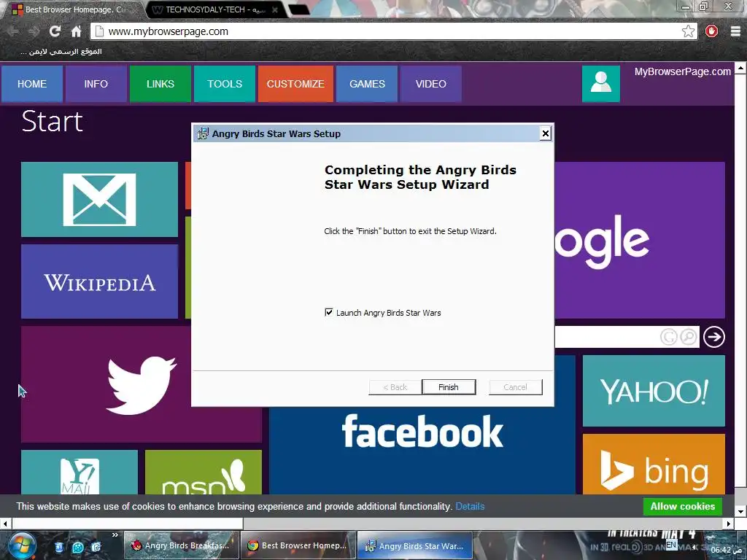Open the mail envelope tile
Screen dimensions: 747x560
tap(99, 199)
